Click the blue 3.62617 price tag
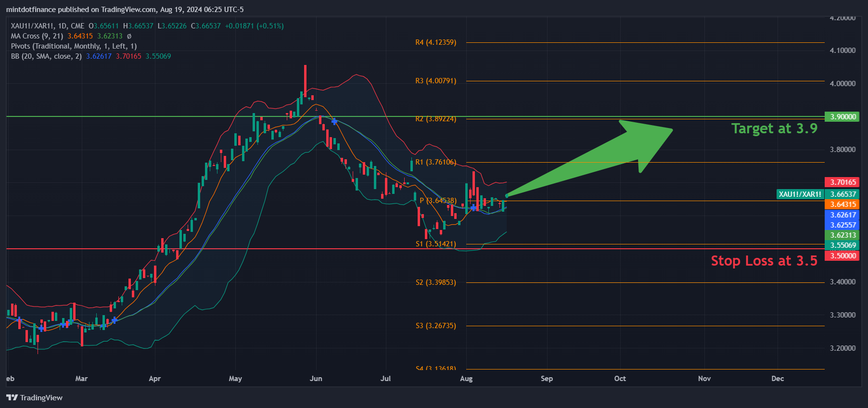The width and height of the screenshot is (868, 408). [x=842, y=215]
